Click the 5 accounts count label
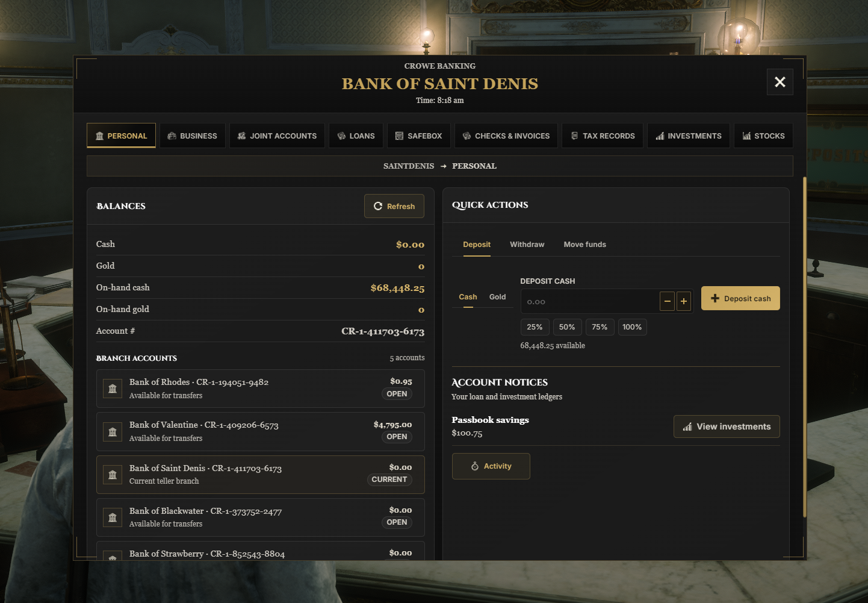The image size is (868, 603). tap(407, 358)
